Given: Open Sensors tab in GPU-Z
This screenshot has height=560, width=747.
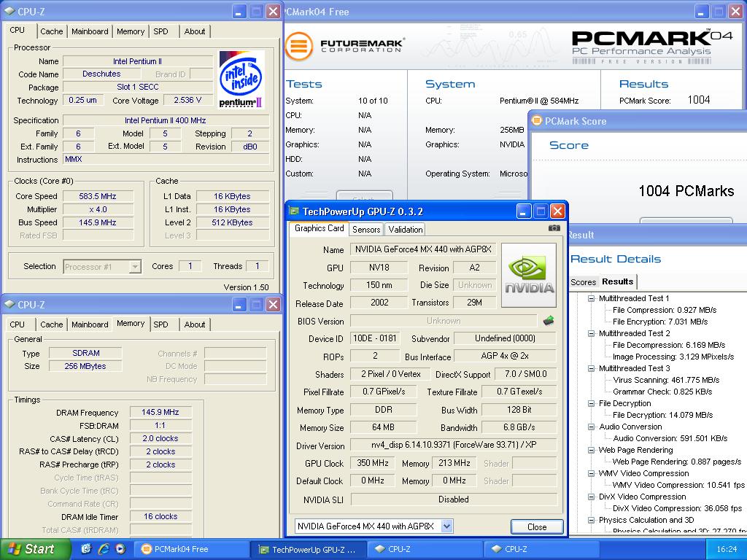Looking at the screenshot, I should tap(366, 230).
